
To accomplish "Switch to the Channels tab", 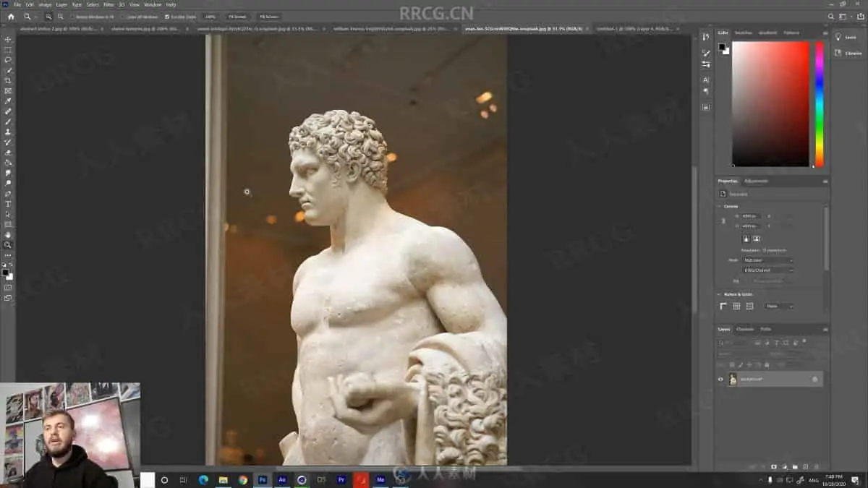I will [745, 329].
